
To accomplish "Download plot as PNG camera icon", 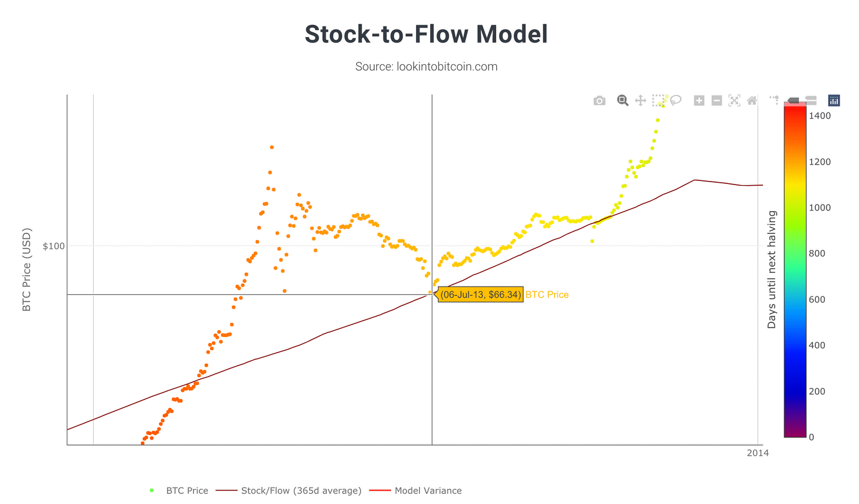I will pos(599,101).
